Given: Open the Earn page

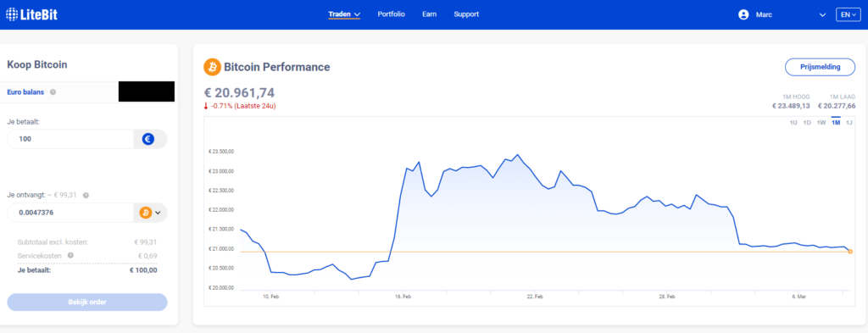Looking at the screenshot, I should [429, 14].
